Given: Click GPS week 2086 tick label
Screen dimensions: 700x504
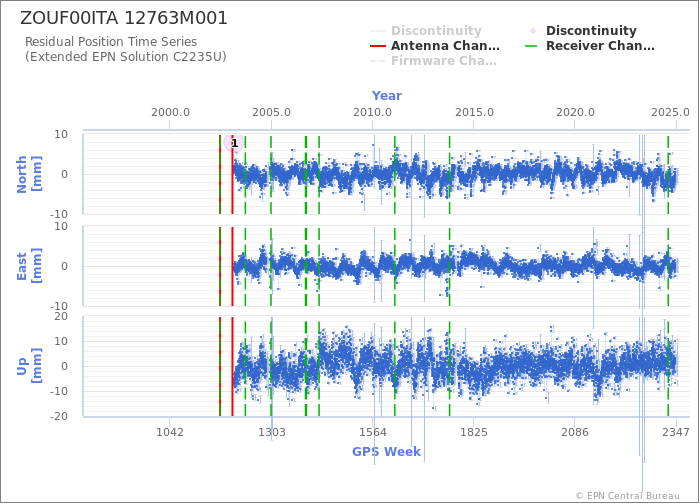Looking at the screenshot, I should [575, 432].
